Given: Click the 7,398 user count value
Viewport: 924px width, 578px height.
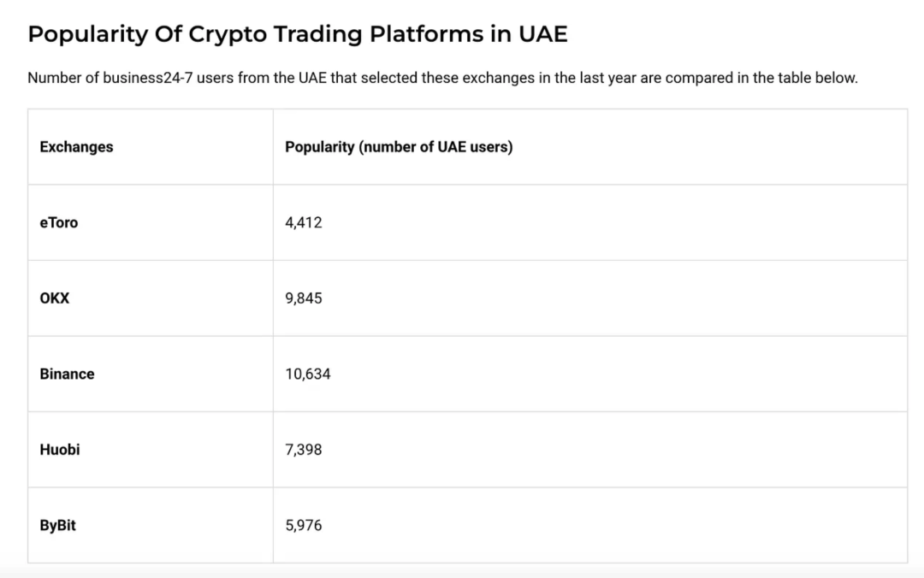Looking at the screenshot, I should tap(304, 450).
